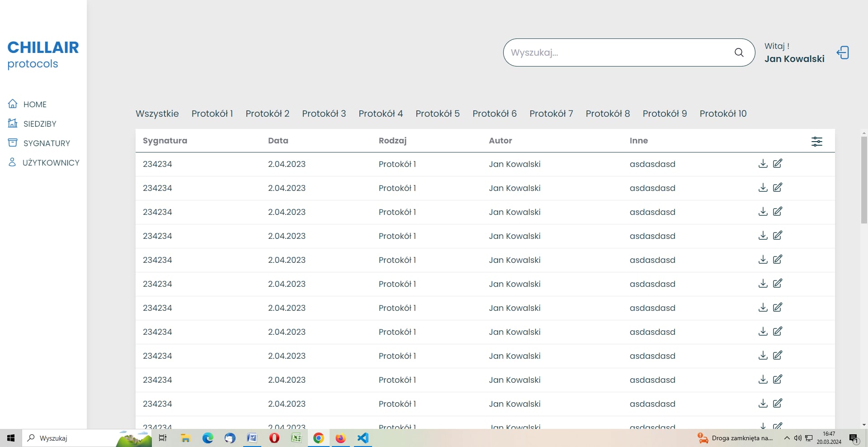The height and width of the screenshot is (447, 868).
Task: Switch to the Protokół 1 tab
Action: 212,114
